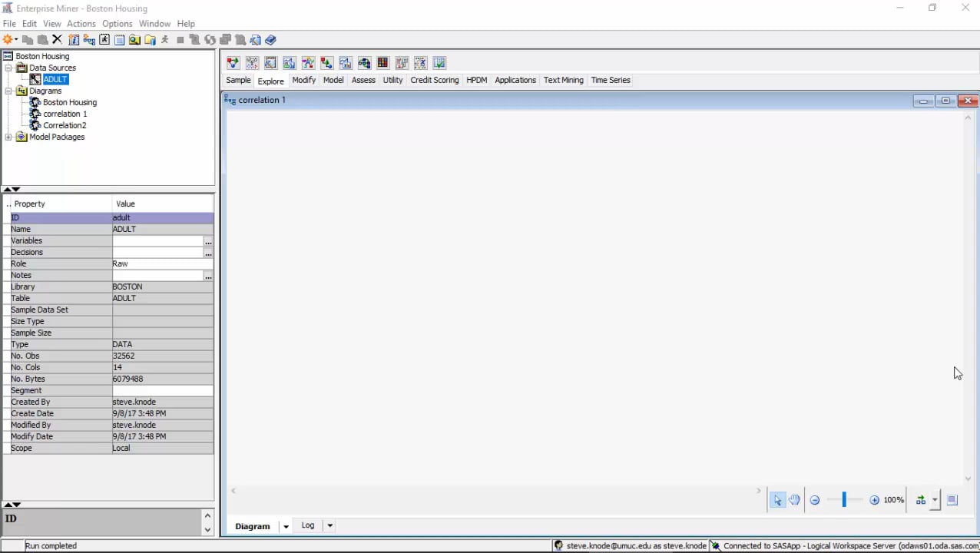The width and height of the screenshot is (980, 553).
Task: Select the Path Analysis node icon
Action: click(364, 63)
